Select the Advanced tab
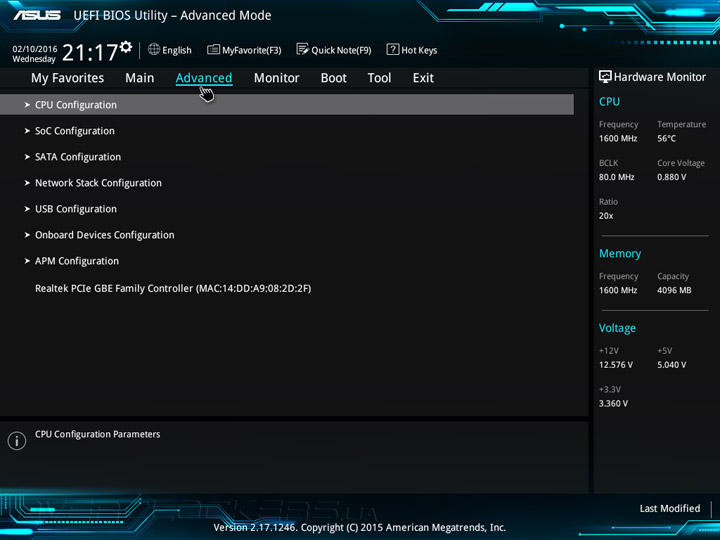Image resolution: width=720 pixels, height=540 pixels. (x=204, y=78)
